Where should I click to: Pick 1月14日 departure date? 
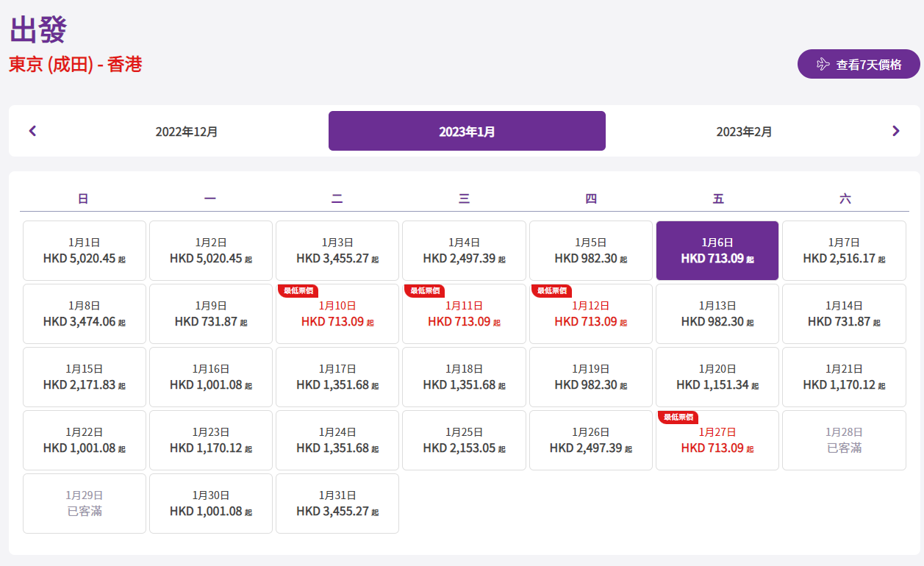(x=844, y=315)
